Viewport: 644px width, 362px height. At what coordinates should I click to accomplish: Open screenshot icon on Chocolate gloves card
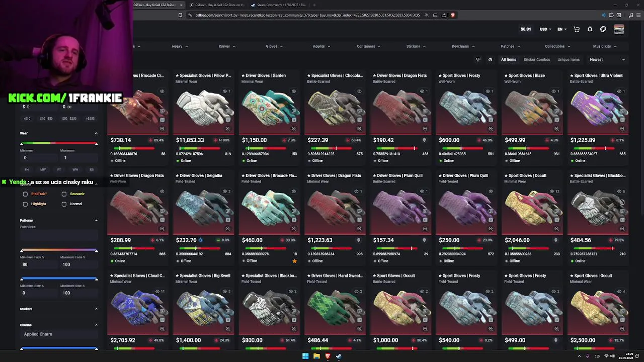(x=359, y=111)
